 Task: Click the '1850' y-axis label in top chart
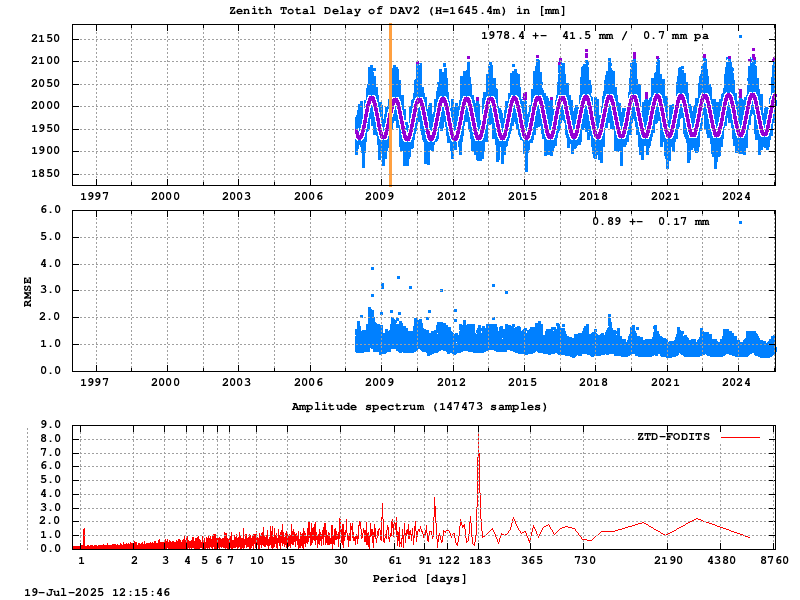(x=45, y=173)
